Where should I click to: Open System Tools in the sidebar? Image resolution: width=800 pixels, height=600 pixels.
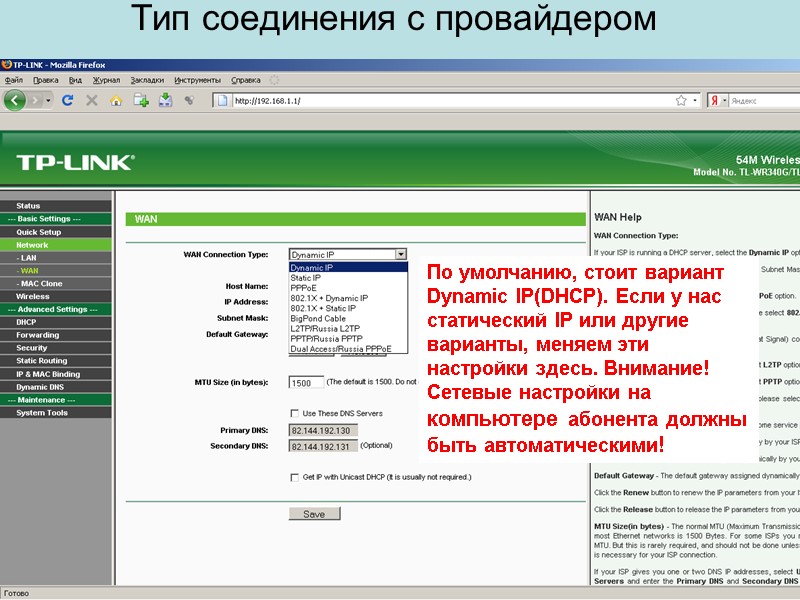click(x=40, y=412)
